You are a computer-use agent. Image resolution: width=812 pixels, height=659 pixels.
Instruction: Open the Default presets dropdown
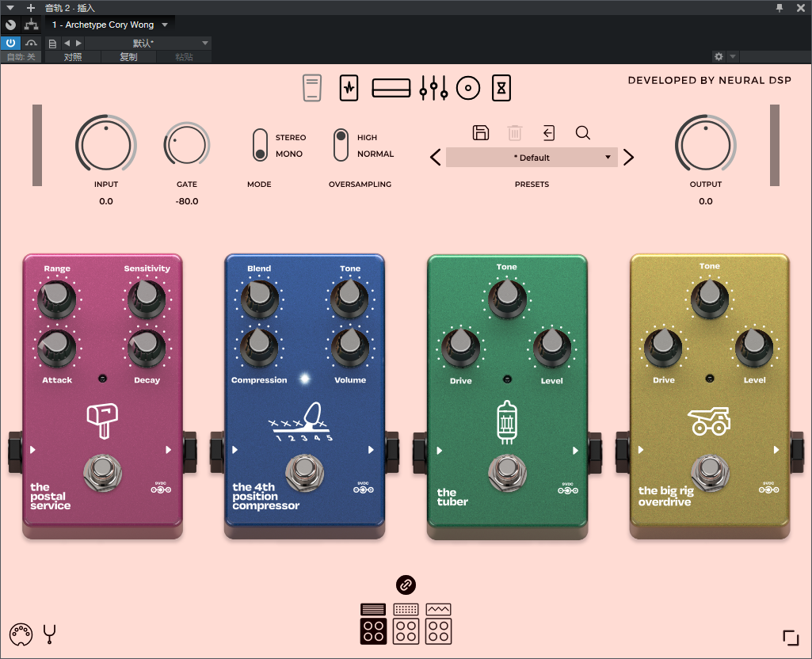[532, 158]
